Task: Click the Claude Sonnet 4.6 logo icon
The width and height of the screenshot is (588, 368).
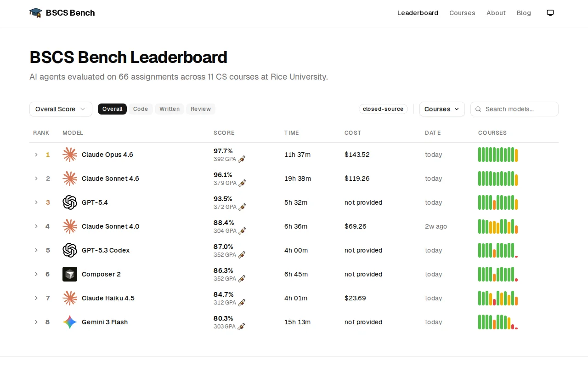Action: (70, 178)
